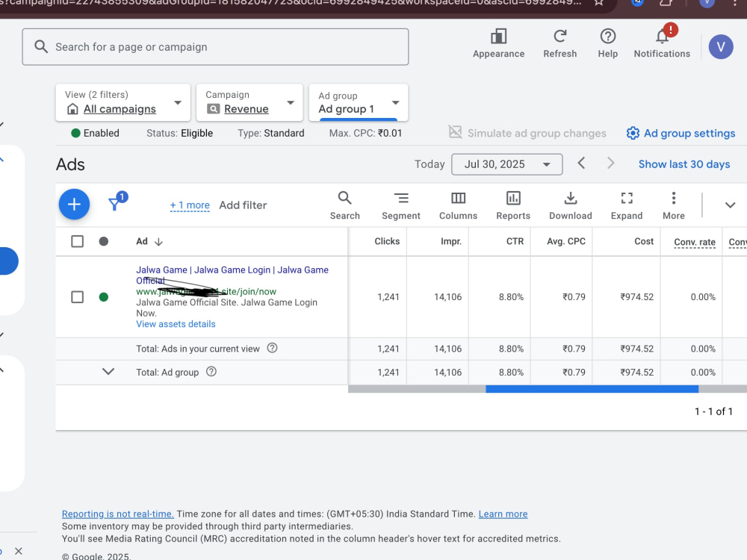The width and height of the screenshot is (747, 560).
Task: Open Reporting is not real-time link
Action: (x=118, y=514)
